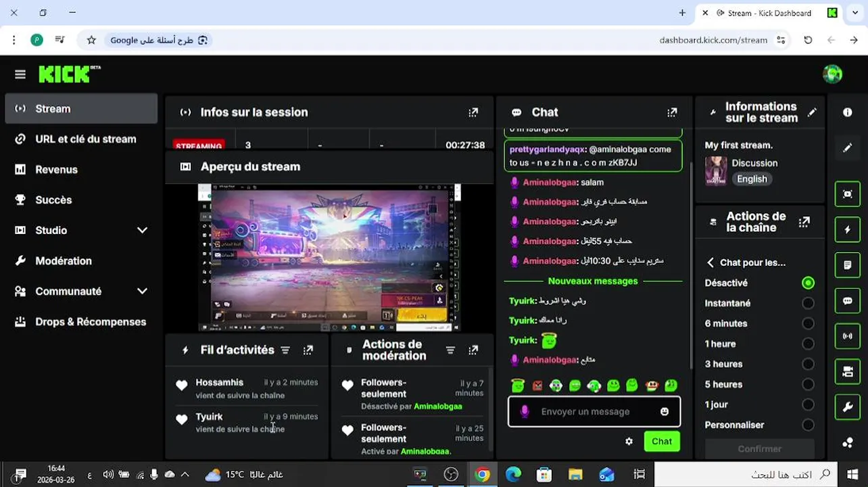The width and height of the screenshot is (868, 487).
Task: Edit the Informations sur le stream pencil
Action: [x=812, y=112]
